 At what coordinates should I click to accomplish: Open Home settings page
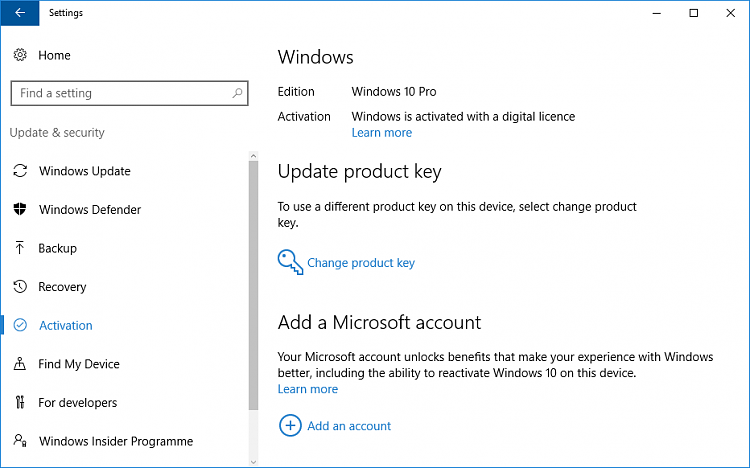click(54, 56)
